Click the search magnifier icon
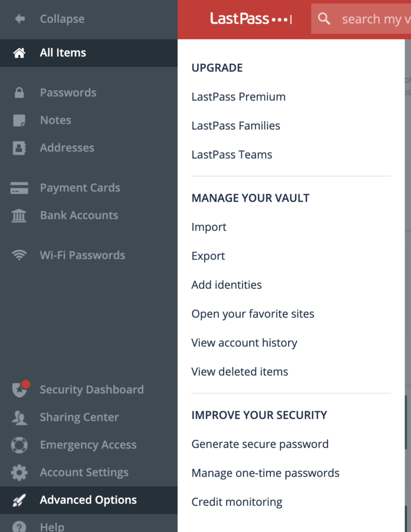This screenshot has width=411, height=532. pyautogui.click(x=324, y=19)
